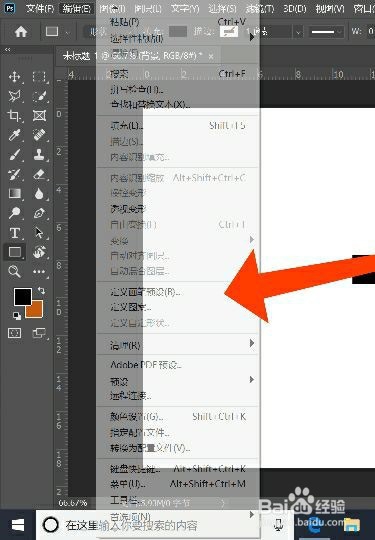Select the Crop tool

point(14,115)
